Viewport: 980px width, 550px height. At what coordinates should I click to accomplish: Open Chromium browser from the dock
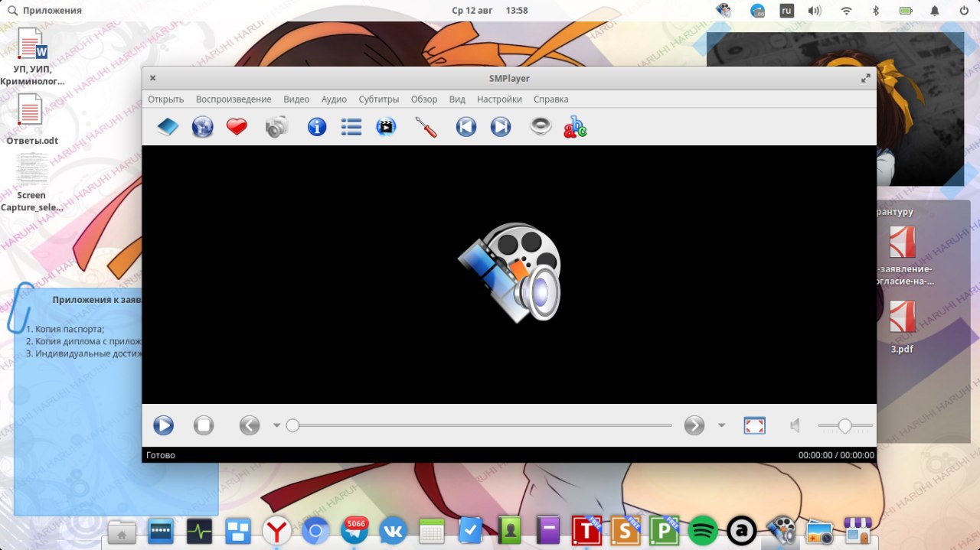(315, 530)
